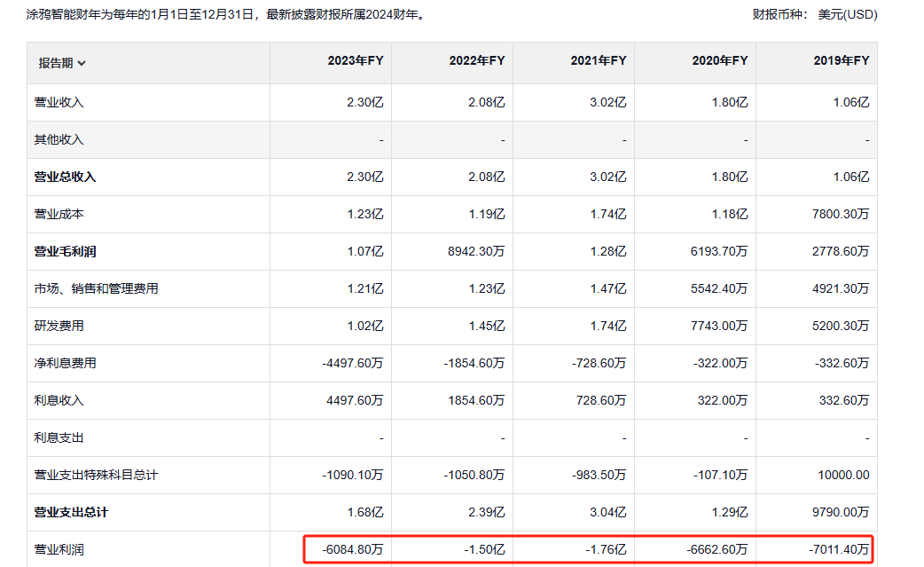
Task: Select the 营业支出总计 row label
Action: [x=71, y=512]
